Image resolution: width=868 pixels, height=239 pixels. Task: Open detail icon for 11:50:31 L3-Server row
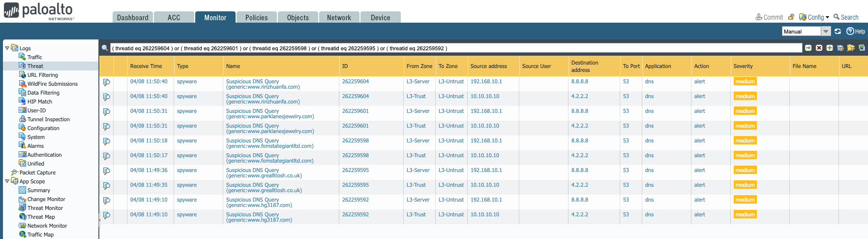pyautogui.click(x=106, y=112)
